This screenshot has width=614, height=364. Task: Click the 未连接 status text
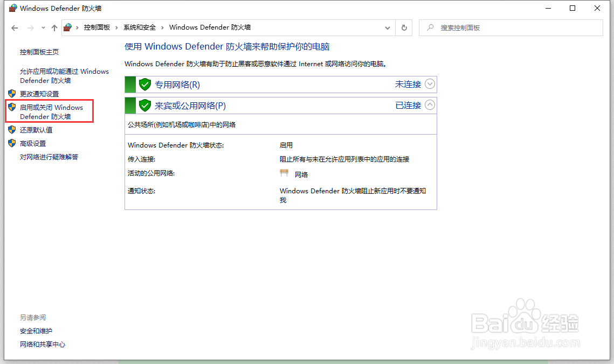pos(408,84)
